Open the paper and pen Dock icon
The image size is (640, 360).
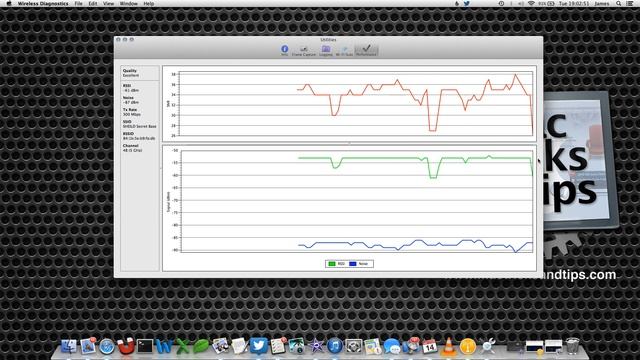point(240,346)
